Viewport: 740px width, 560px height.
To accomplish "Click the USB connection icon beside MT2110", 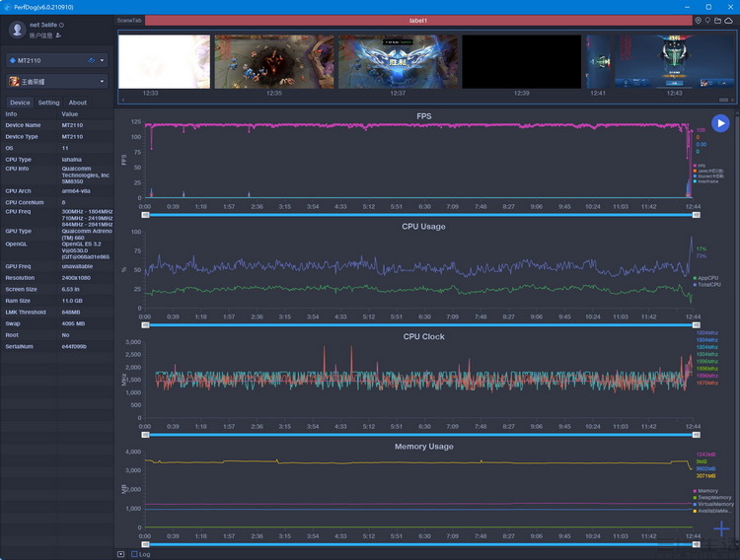I will [92, 60].
